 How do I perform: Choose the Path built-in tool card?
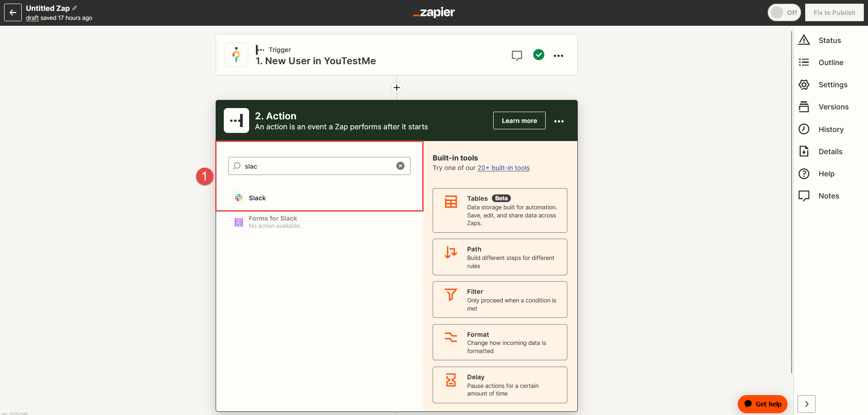(x=500, y=257)
